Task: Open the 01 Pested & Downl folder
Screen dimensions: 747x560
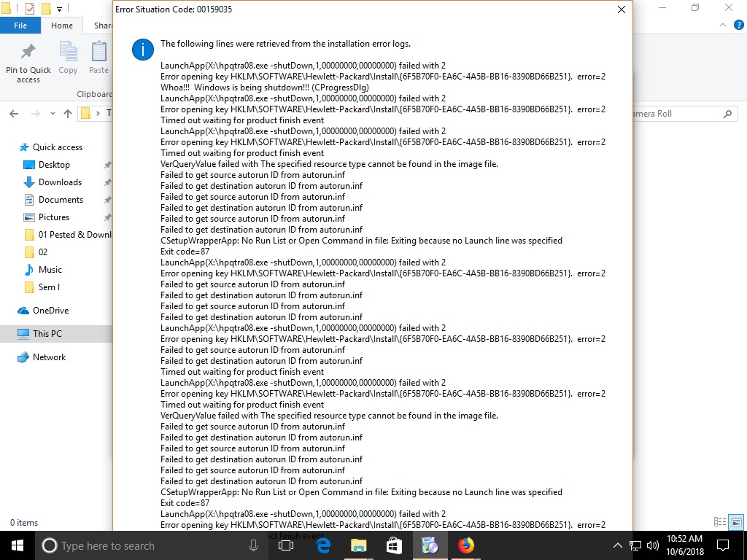Action: click(74, 235)
